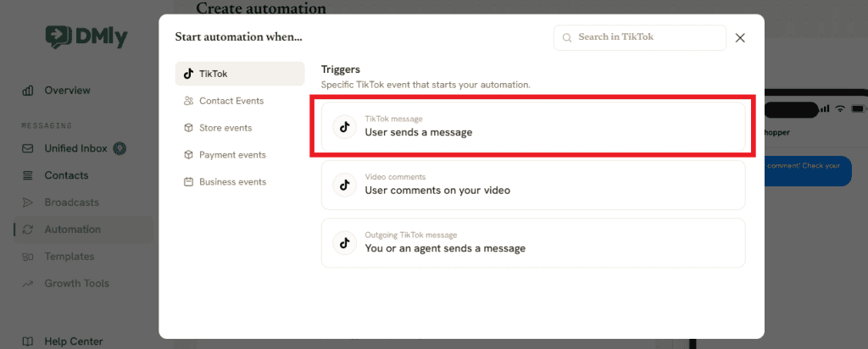The height and width of the screenshot is (349, 868).
Task: Click the TikTok icon beside Outgoing TikTok message
Action: [x=344, y=243]
